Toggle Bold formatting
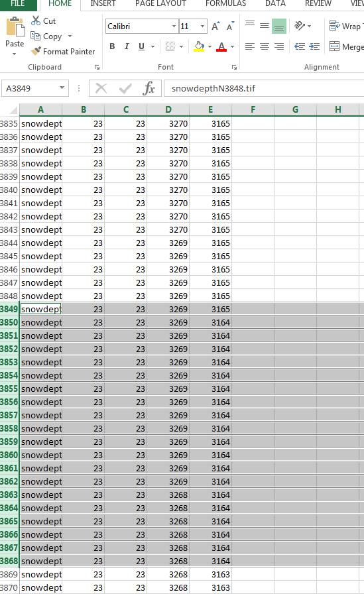The width and height of the screenshot is (364, 594). (112, 46)
